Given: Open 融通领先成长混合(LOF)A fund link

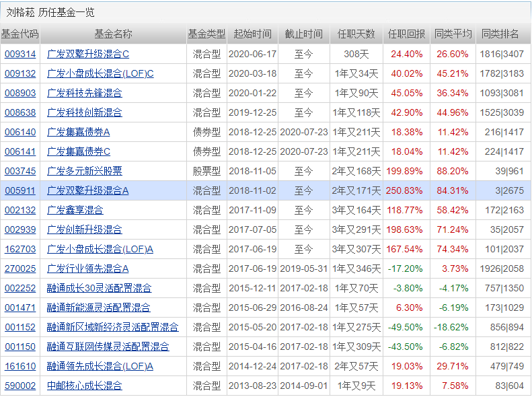Looking at the screenshot, I should (100, 367).
